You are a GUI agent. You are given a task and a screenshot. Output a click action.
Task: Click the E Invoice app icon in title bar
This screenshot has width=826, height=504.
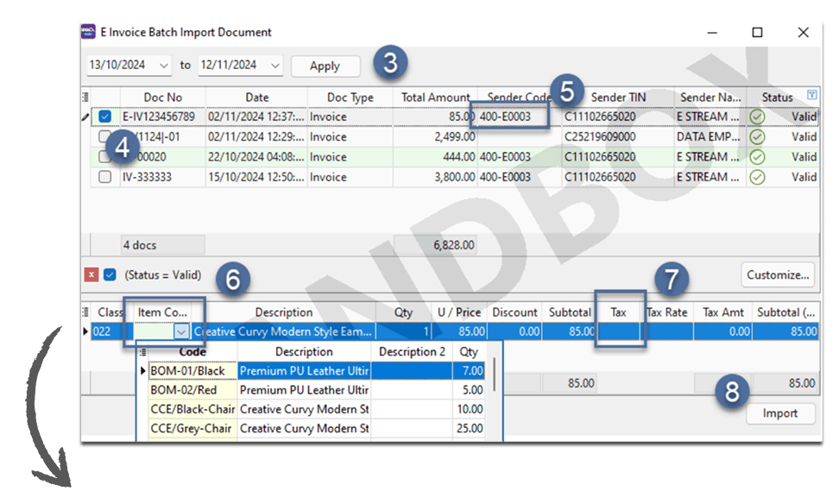pyautogui.click(x=88, y=32)
